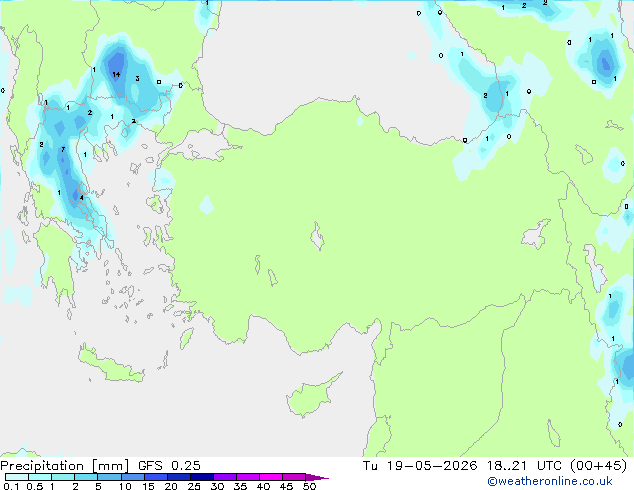634x490 pixels.
Task: Click the 0.1–0.5 mm legend color swatch
Action: coord(17,477)
